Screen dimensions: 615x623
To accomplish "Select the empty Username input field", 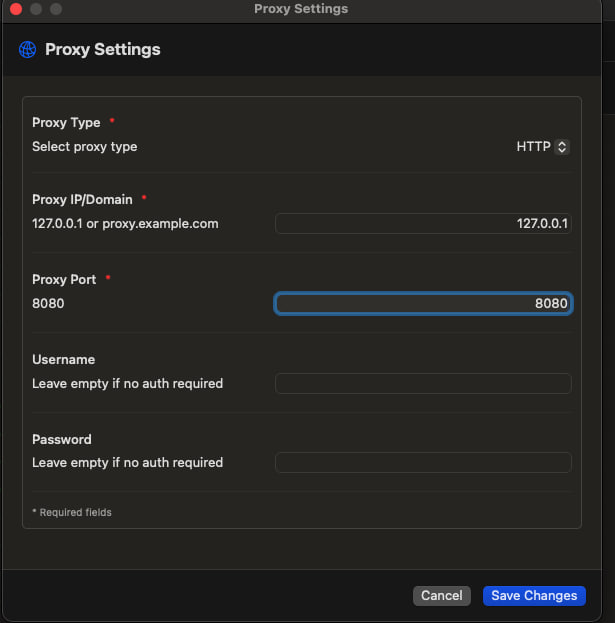I will [x=423, y=383].
